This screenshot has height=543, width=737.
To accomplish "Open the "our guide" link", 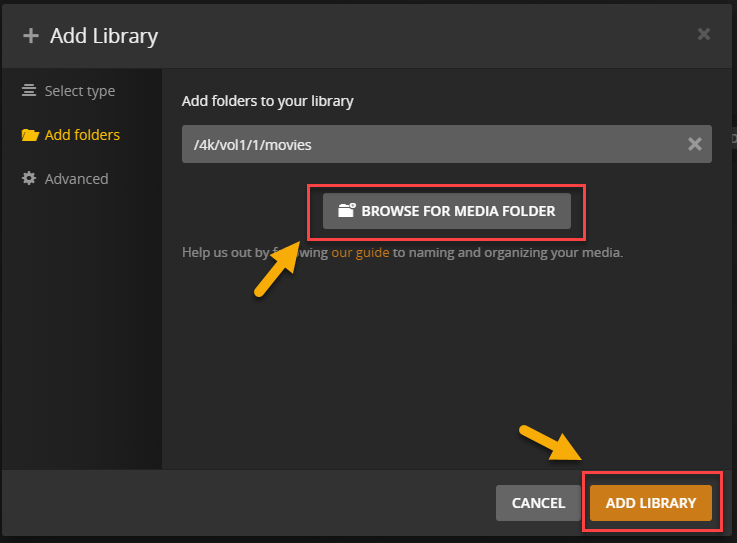I will pyautogui.click(x=359, y=253).
